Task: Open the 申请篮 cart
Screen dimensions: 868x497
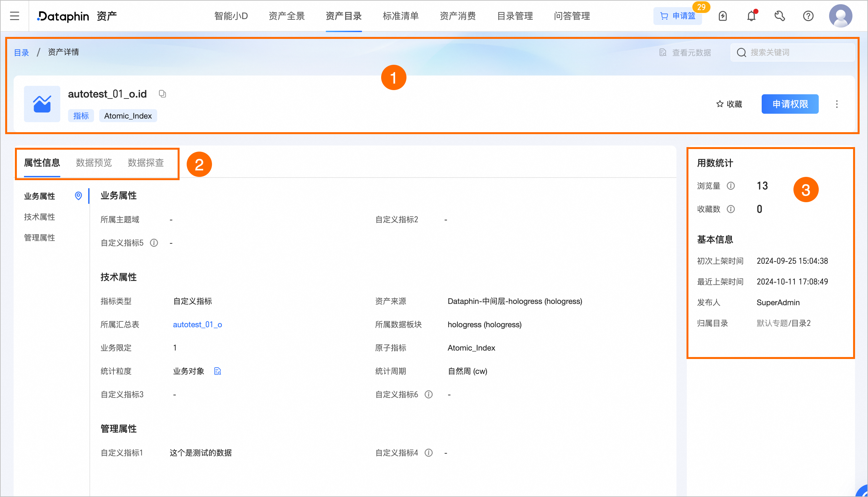Action: [677, 16]
